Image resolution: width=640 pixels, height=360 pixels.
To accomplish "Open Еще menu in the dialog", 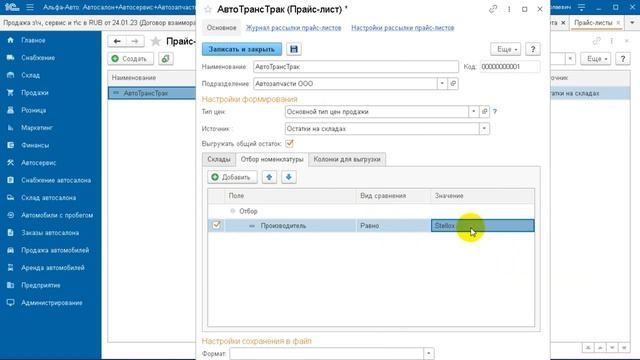I will [506, 49].
